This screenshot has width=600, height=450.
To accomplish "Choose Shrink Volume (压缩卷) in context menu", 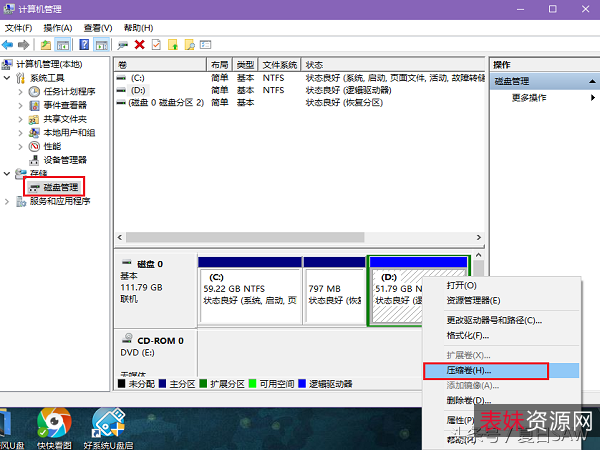I will coord(501,370).
